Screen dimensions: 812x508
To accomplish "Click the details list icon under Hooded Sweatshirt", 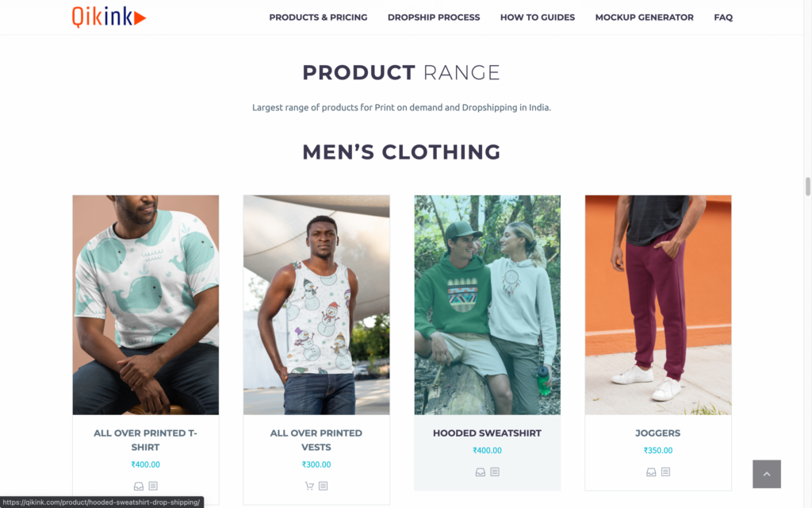I will (x=495, y=472).
